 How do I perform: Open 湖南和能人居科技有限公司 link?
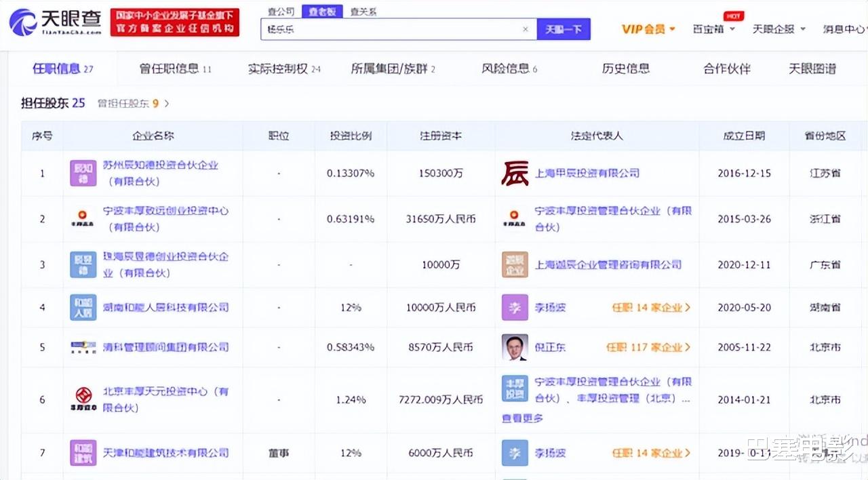pos(165,307)
